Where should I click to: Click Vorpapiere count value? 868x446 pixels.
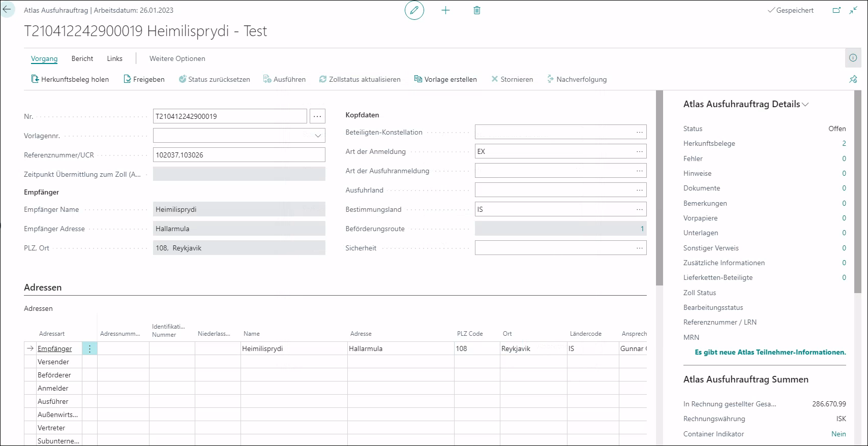coord(844,218)
